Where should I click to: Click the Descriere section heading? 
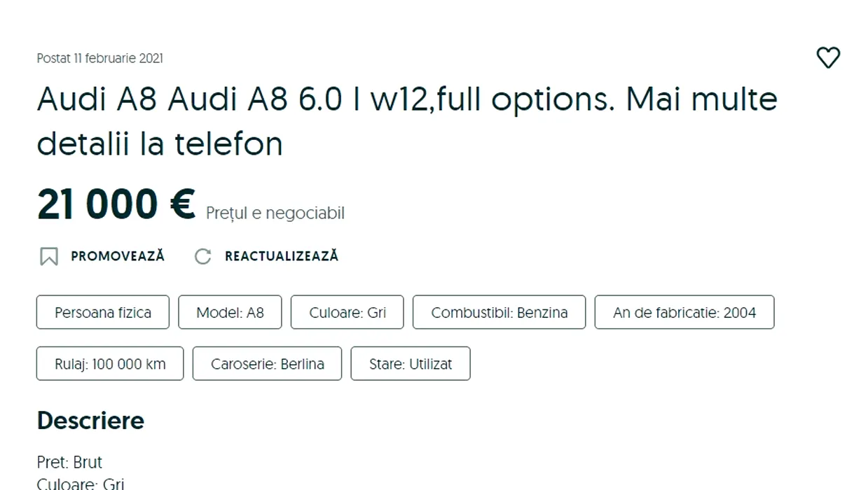[x=90, y=421]
